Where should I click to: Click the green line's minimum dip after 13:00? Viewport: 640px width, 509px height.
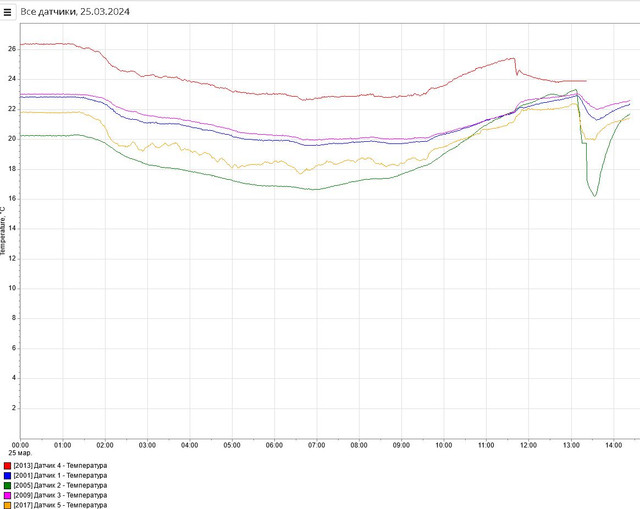(x=595, y=196)
